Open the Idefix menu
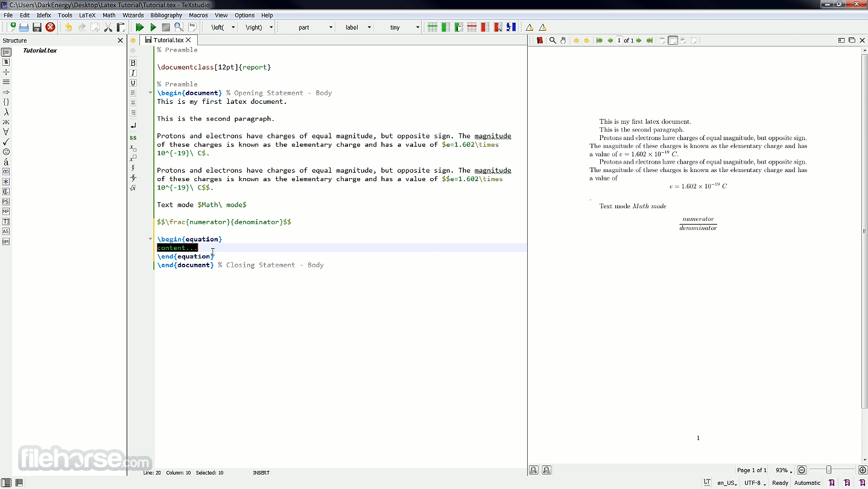 point(43,15)
